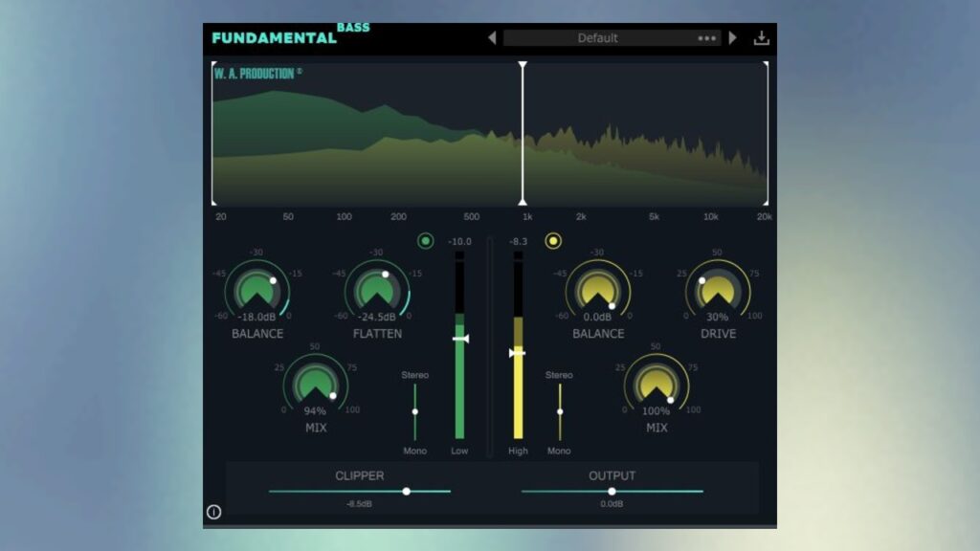Load the previous preset with the left arrow
Viewport: 980px width, 551px height.
[x=493, y=36]
